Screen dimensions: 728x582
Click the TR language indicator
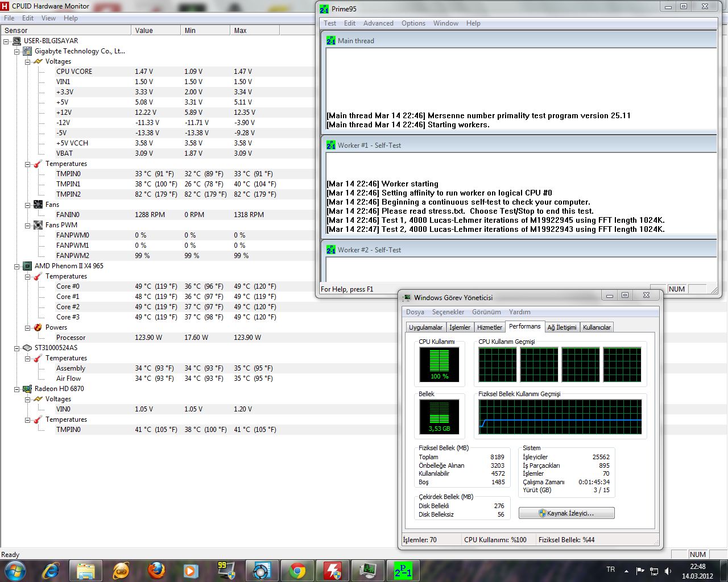click(x=610, y=569)
